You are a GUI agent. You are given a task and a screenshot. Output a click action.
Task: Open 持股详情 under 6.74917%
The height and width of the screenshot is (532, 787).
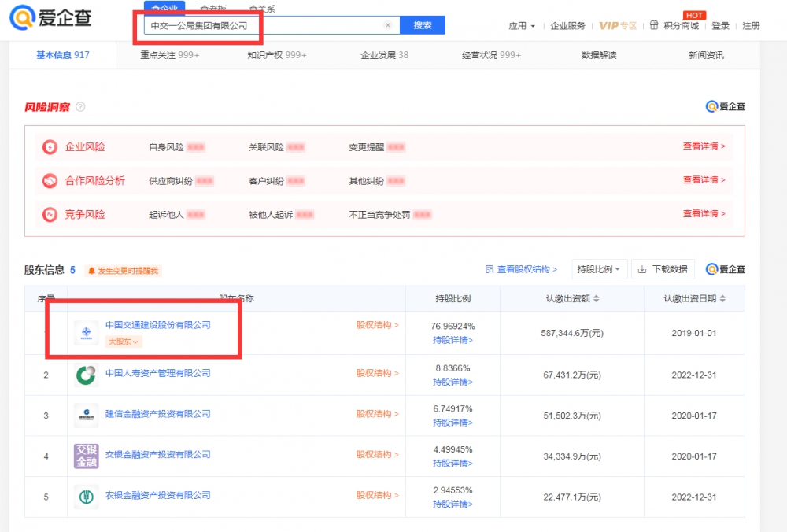coord(453,423)
